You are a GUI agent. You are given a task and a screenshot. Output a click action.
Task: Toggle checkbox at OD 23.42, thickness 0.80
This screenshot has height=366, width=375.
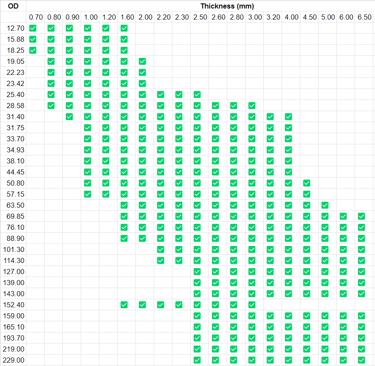pos(51,83)
